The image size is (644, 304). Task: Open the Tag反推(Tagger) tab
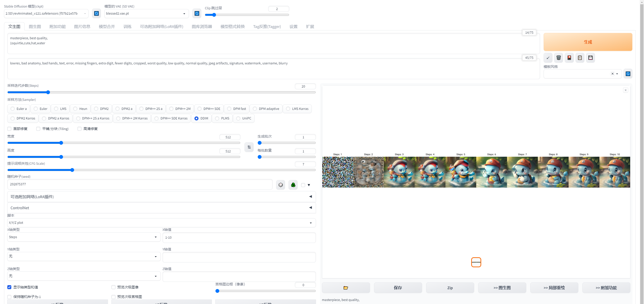[x=267, y=26]
